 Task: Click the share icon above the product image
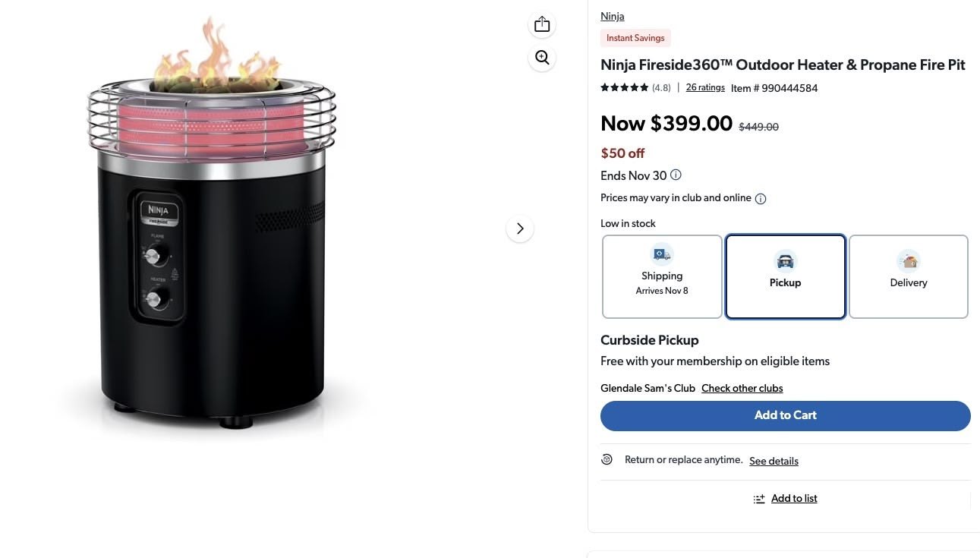[542, 25]
